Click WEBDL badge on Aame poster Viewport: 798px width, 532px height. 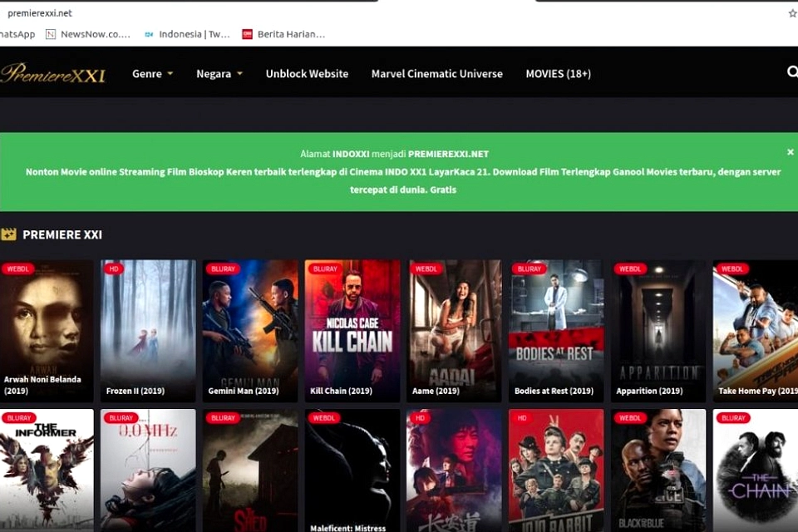[x=426, y=268]
